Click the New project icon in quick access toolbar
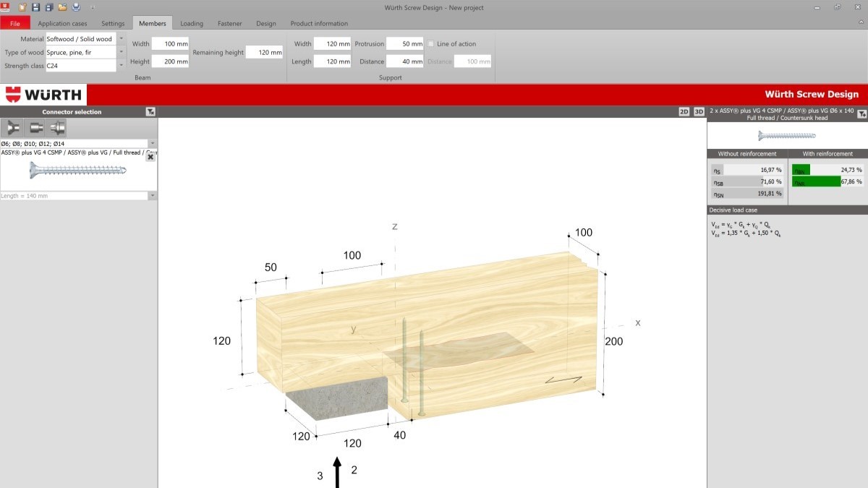This screenshot has width=868, height=488. click(22, 7)
